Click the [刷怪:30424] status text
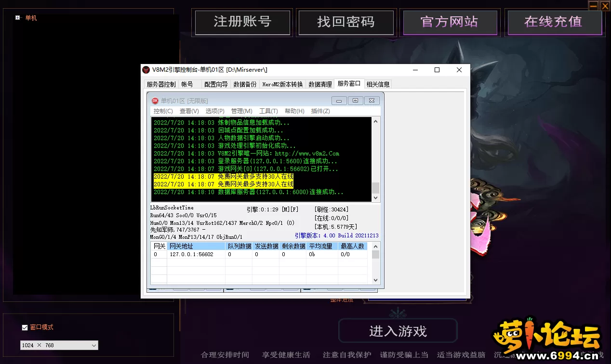This screenshot has height=364, width=611. [x=332, y=209]
